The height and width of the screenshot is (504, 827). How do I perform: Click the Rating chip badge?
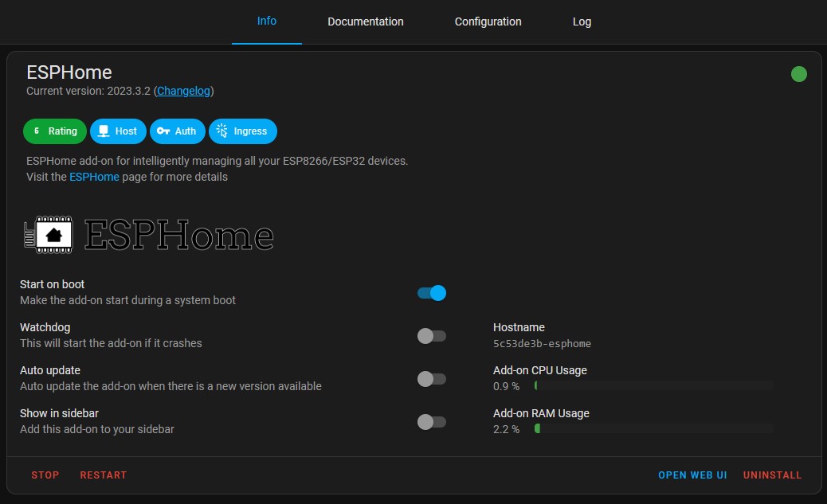(55, 131)
